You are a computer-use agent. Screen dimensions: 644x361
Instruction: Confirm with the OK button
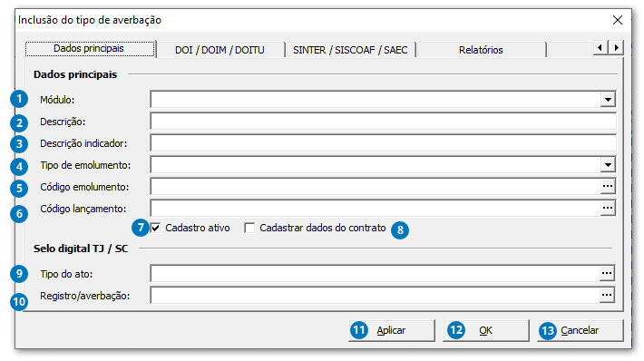(486, 330)
